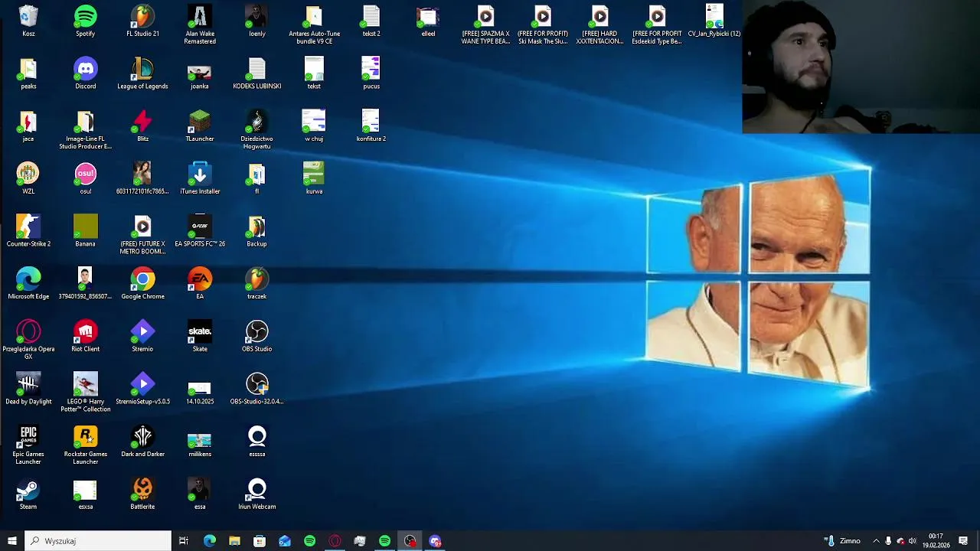The image size is (980, 551).
Task: Open Epic Games Launcher shortcut
Action: tap(28, 445)
